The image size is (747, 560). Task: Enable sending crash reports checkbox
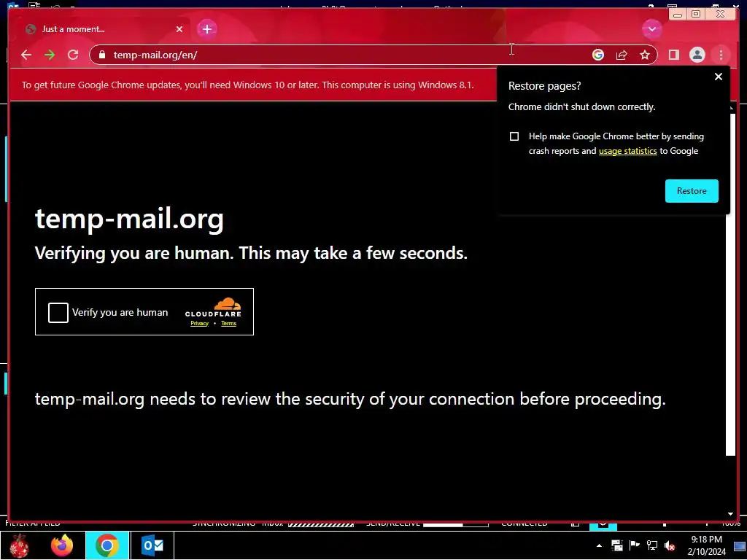514,136
